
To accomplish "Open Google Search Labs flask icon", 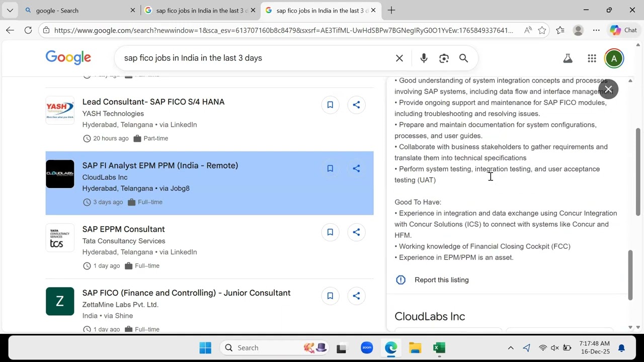I will point(568,59).
